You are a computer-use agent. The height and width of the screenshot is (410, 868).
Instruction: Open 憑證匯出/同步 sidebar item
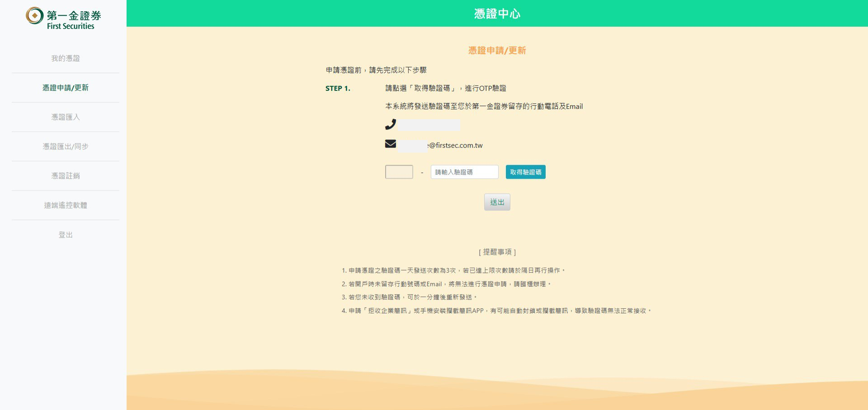(66, 146)
